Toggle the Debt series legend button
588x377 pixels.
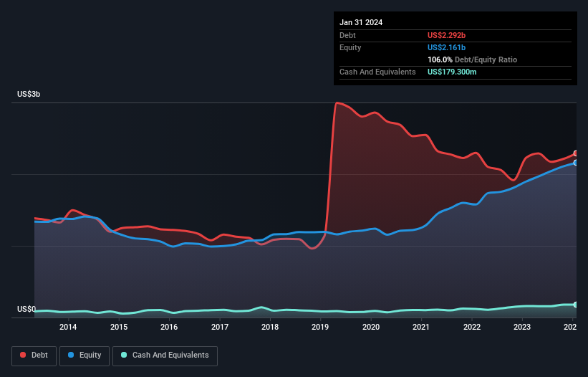(34, 355)
